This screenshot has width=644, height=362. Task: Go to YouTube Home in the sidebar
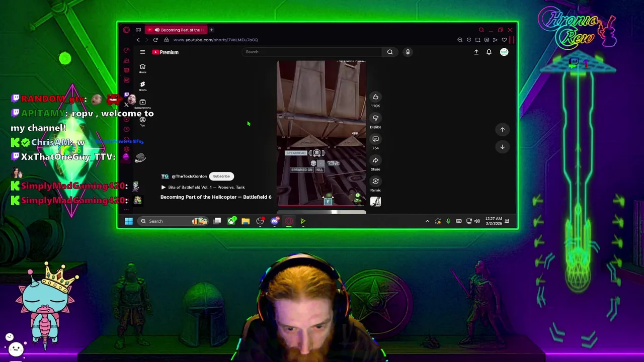click(x=142, y=68)
